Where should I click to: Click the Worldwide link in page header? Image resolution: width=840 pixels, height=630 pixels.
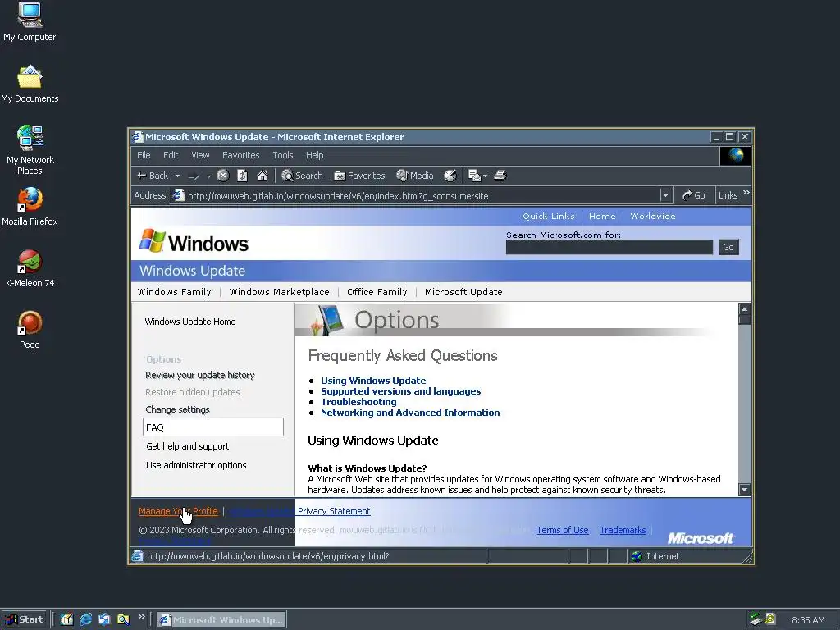(x=652, y=216)
